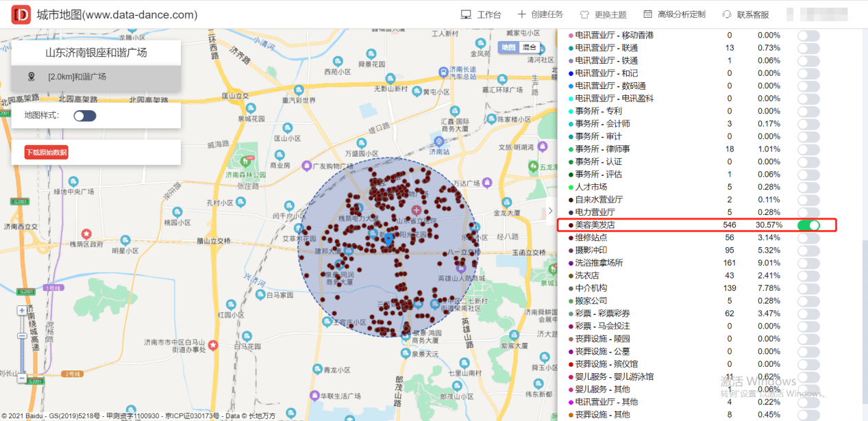Open 创建任务 in the top menu
Screen dimensions: 868x421
click(x=540, y=14)
